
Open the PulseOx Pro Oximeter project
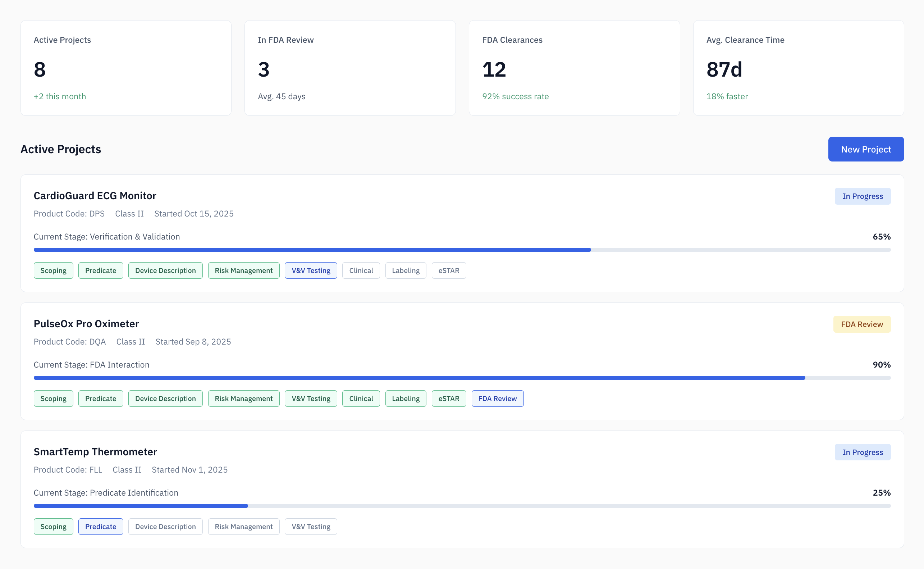tap(86, 323)
